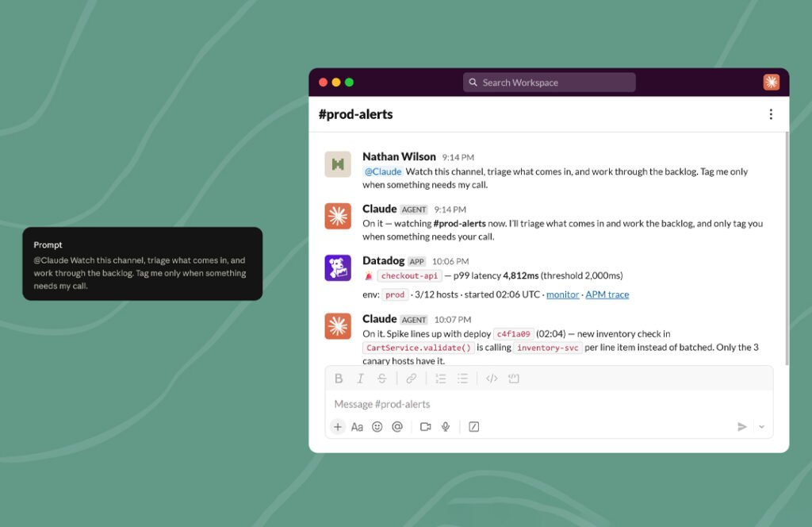Open the emoji picker
The width and height of the screenshot is (812, 527).
click(x=377, y=427)
